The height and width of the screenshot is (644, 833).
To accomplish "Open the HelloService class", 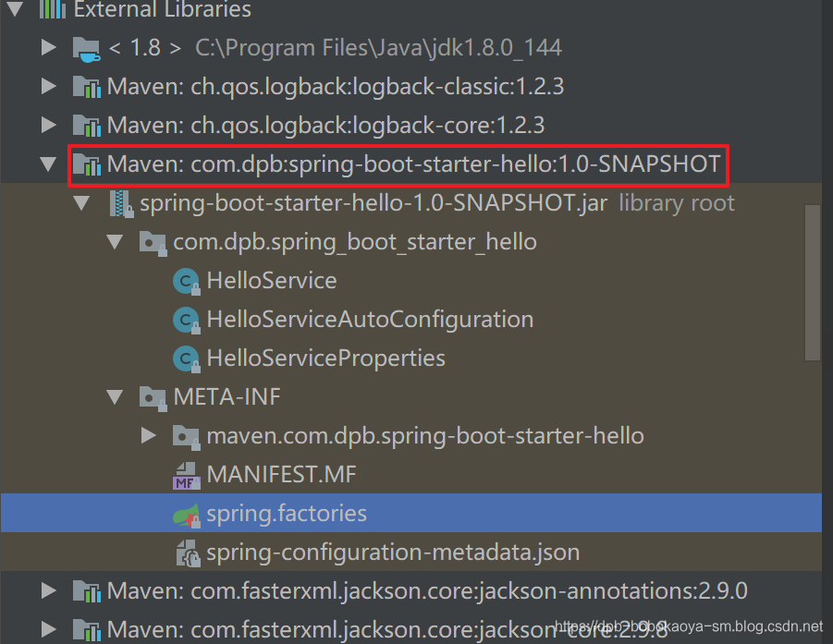I will click(272, 280).
